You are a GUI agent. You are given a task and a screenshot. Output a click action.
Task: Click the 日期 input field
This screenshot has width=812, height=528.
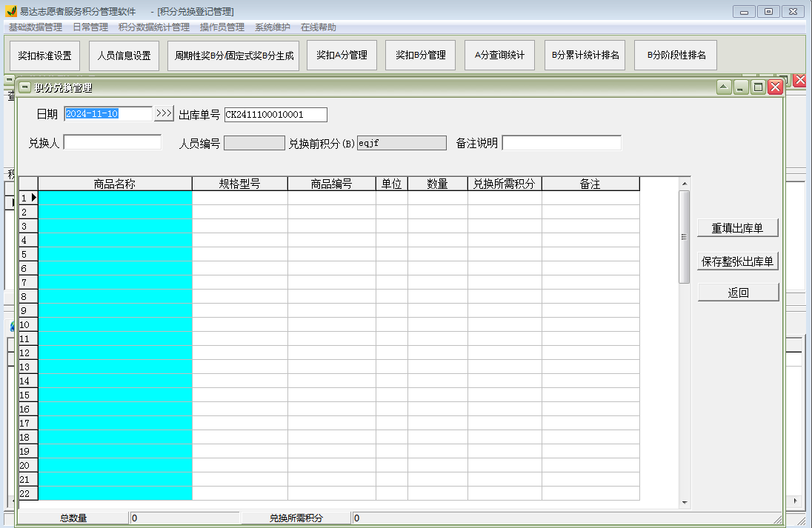click(108, 114)
